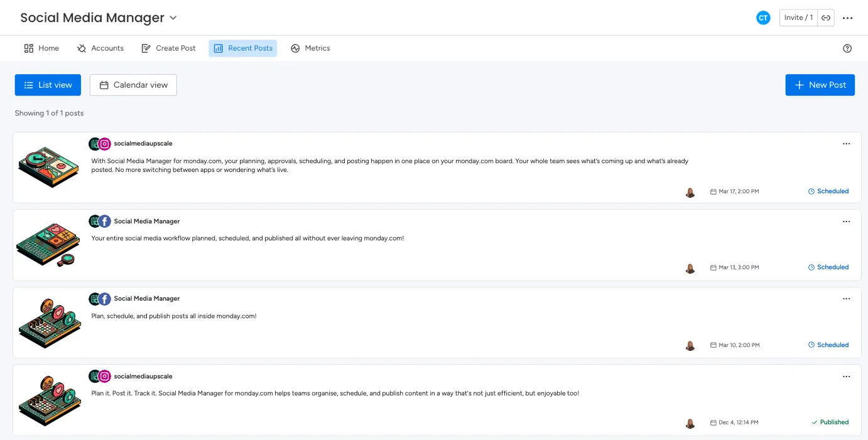Click Scheduled status on Mar 13 post

click(x=828, y=267)
